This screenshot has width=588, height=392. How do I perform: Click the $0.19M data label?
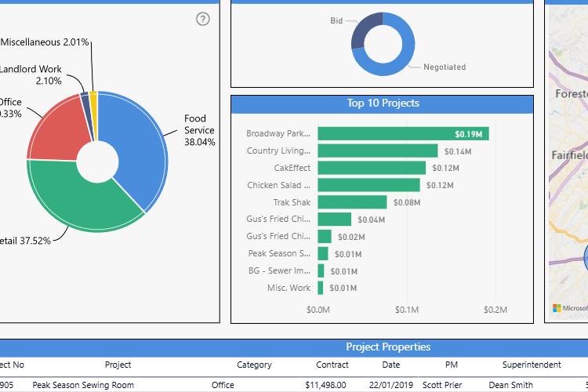(469, 134)
